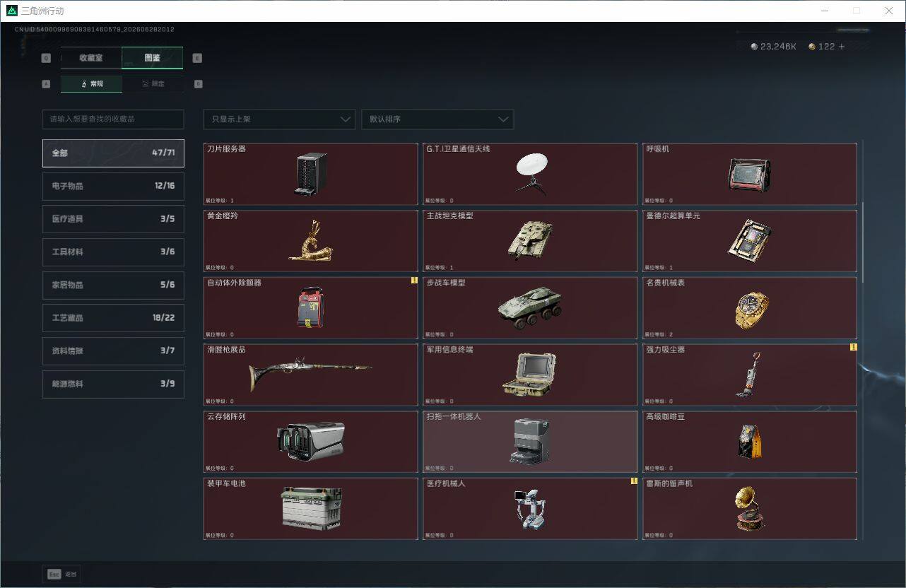The height and width of the screenshot is (588, 906).
Task: Switch to the 图鉴 tab
Action: 152,58
